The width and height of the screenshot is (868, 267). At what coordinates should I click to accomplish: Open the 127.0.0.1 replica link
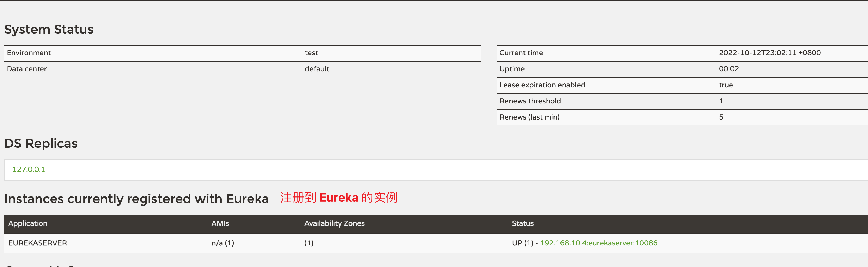tap(29, 170)
